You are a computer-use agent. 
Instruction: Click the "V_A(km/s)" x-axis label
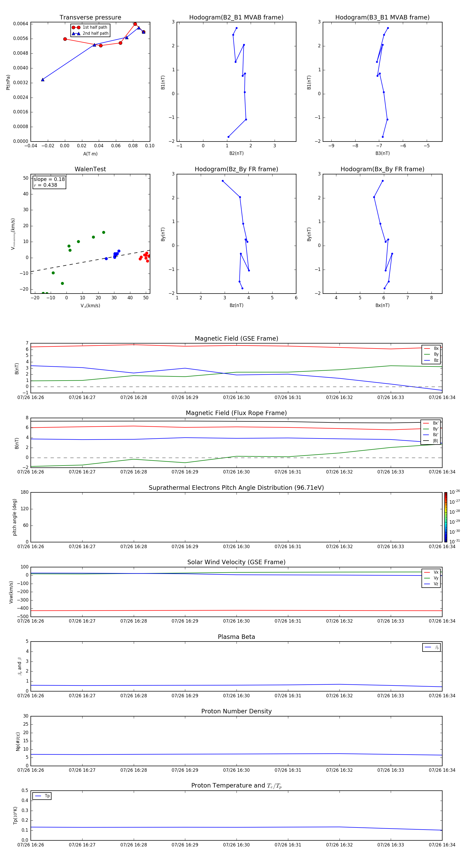[x=90, y=306]
